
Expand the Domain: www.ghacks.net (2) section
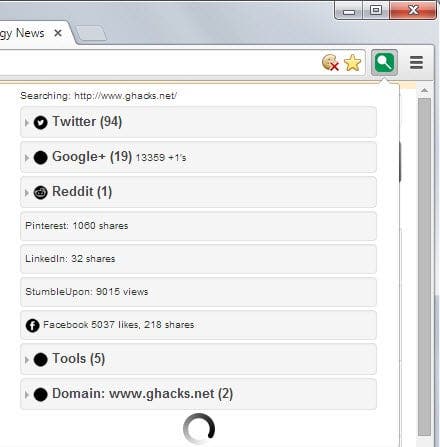(x=198, y=394)
